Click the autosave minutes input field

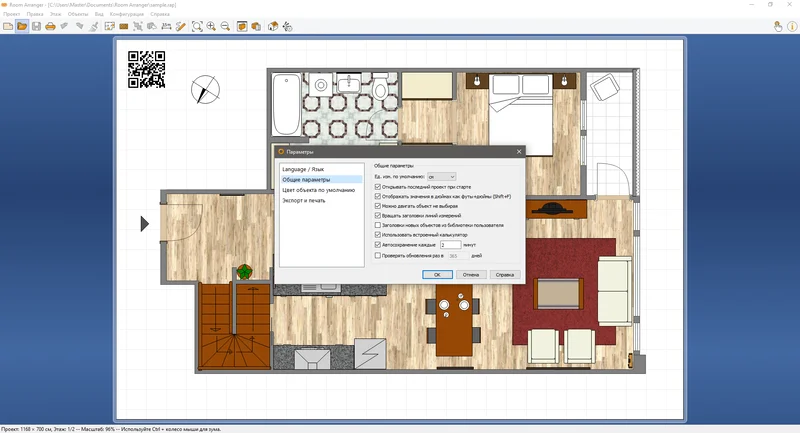point(450,245)
